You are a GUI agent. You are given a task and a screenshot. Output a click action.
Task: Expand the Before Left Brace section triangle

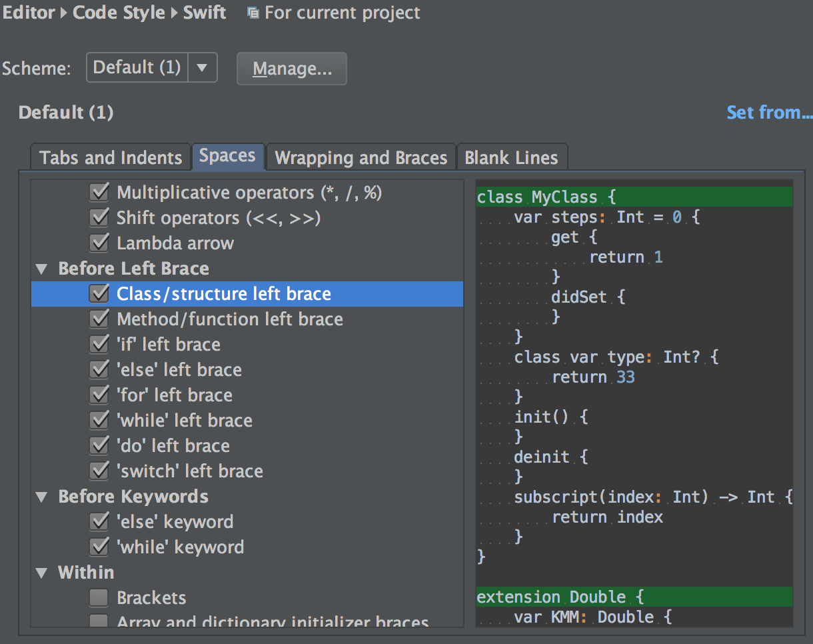[x=41, y=268]
